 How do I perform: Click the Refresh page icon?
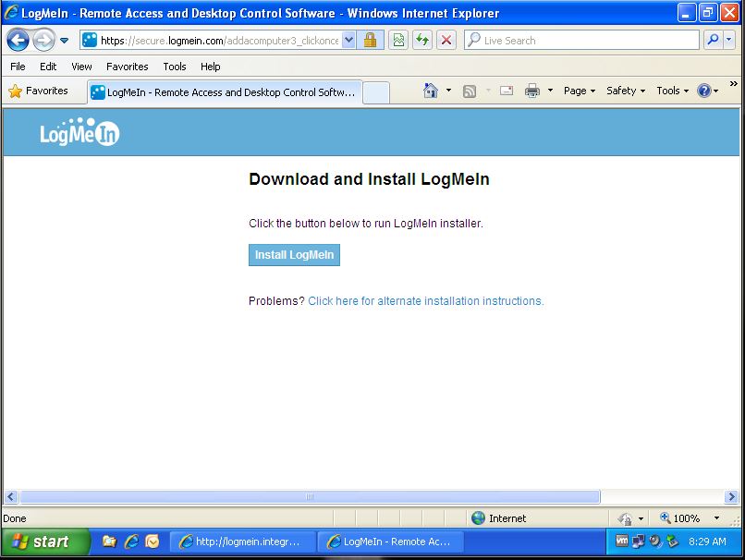click(x=422, y=41)
